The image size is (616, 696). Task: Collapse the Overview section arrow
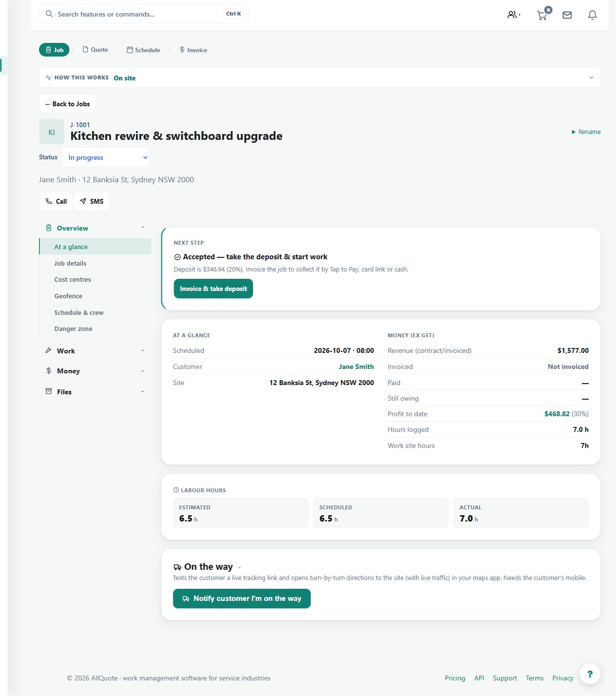click(143, 228)
